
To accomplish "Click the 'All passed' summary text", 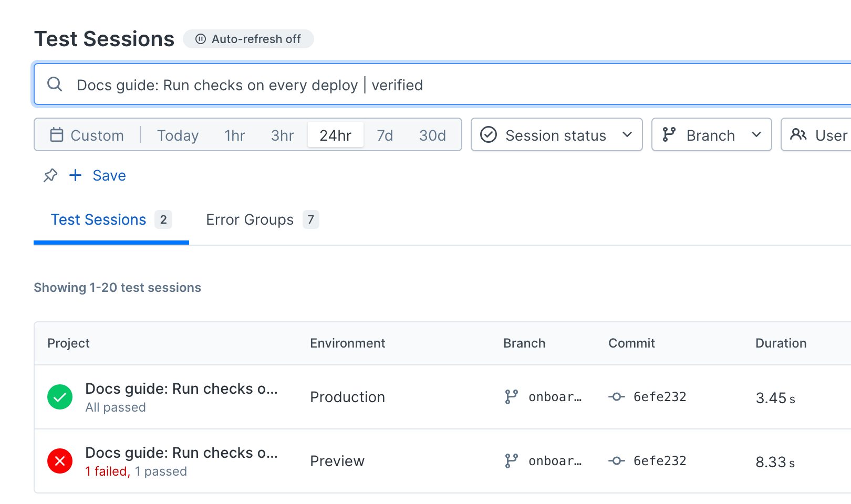I will pos(116,407).
